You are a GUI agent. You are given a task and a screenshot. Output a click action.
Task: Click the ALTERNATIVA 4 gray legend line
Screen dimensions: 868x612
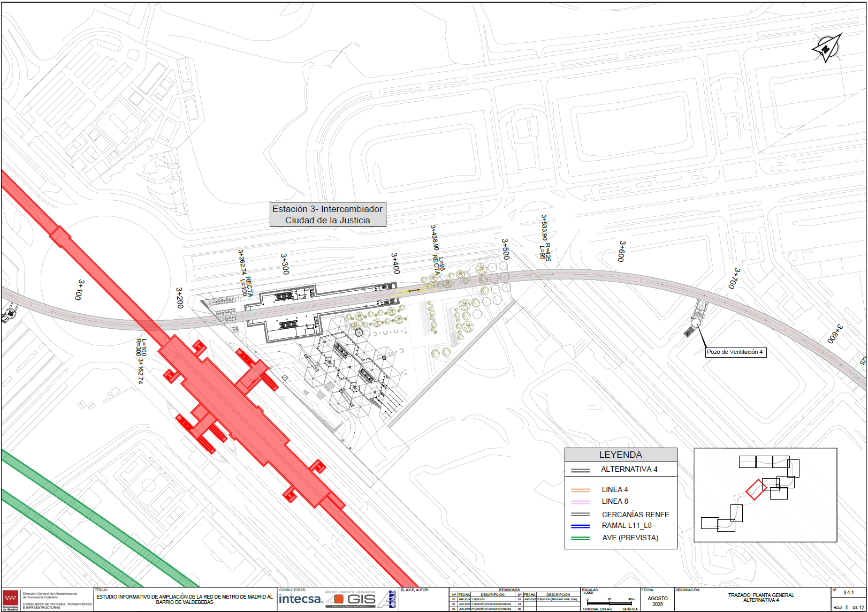(x=580, y=471)
